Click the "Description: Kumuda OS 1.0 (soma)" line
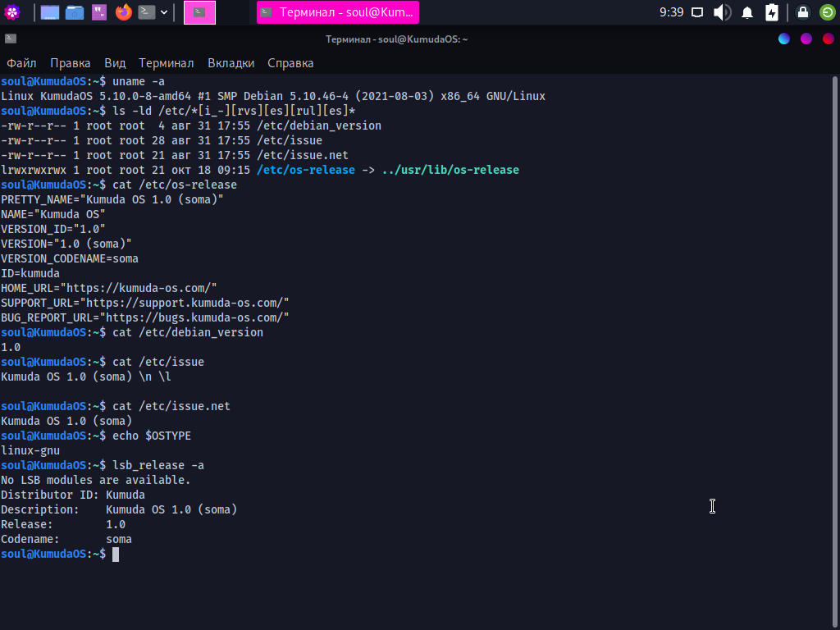This screenshot has width=840, height=630. pos(119,510)
